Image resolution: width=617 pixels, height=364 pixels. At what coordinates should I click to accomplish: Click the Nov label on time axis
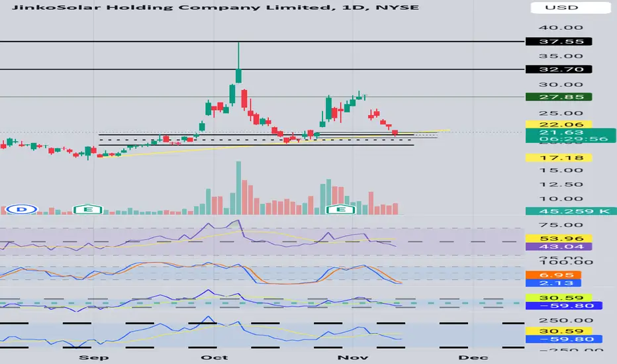tap(353, 357)
